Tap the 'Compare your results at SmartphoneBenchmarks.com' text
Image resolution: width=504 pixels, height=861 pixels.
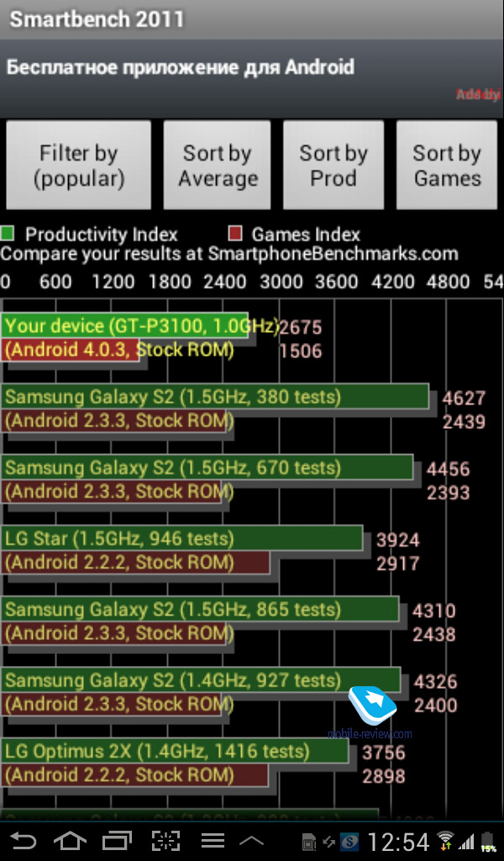tap(229, 254)
